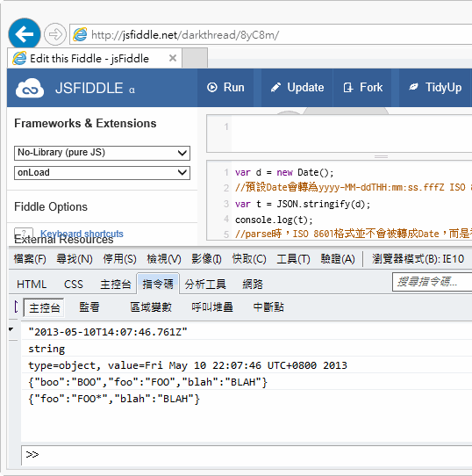Image resolution: width=472 pixels, height=476 pixels.
Task: Click the line 'var t = JSON.stringify(d);'
Action: point(303,204)
